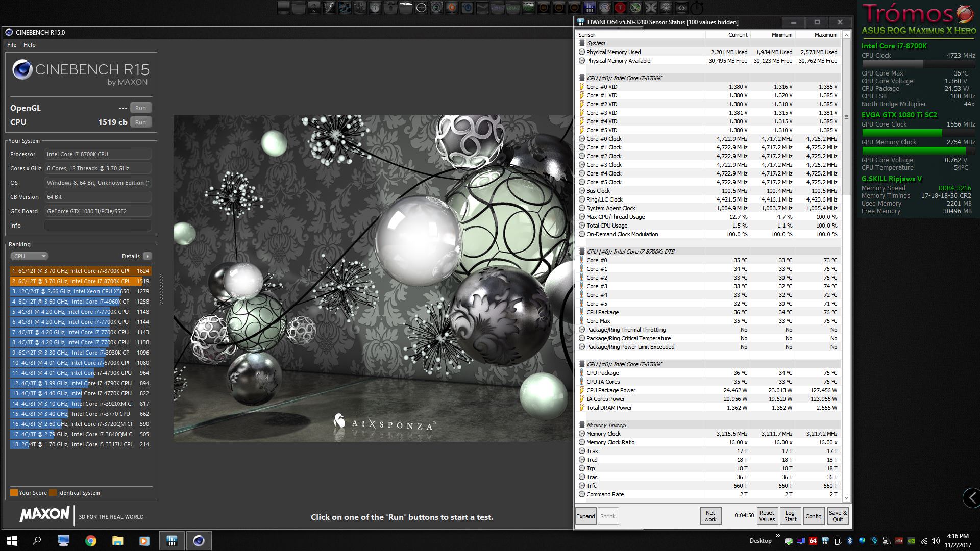Select ranking entry Intel Xeon CPU X5650
Viewport: 980px width, 551px height.
click(80, 291)
